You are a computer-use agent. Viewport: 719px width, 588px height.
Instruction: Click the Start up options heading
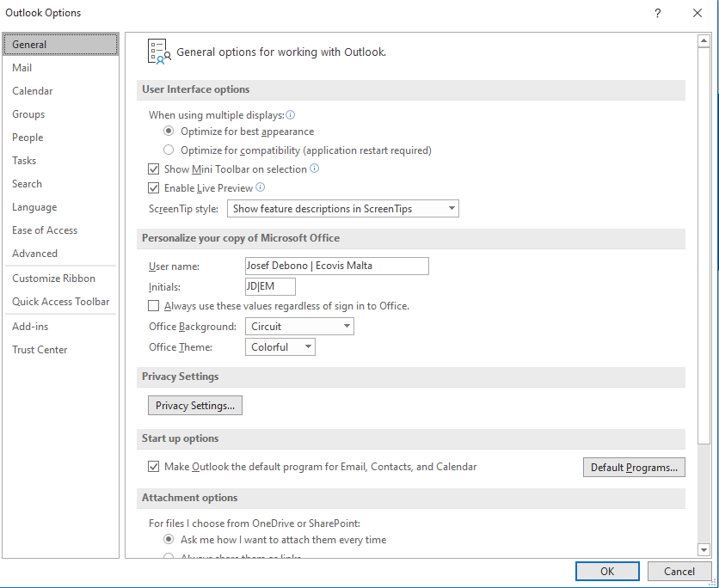pyautogui.click(x=181, y=438)
